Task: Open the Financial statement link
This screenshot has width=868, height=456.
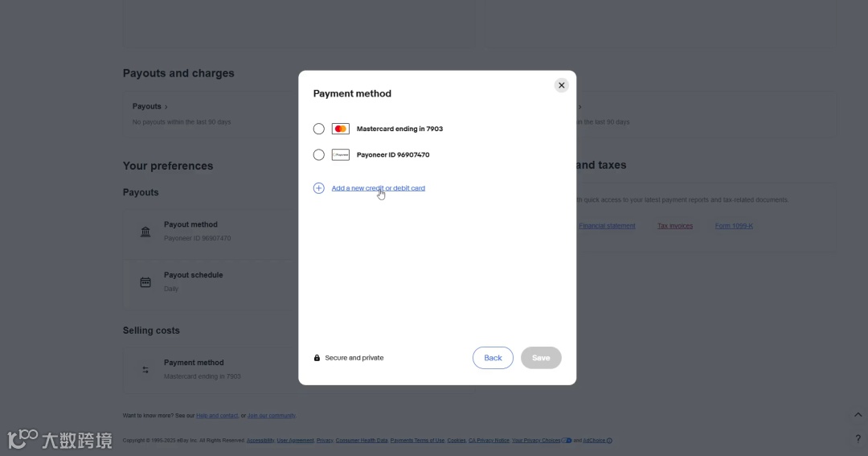Action: [607, 226]
